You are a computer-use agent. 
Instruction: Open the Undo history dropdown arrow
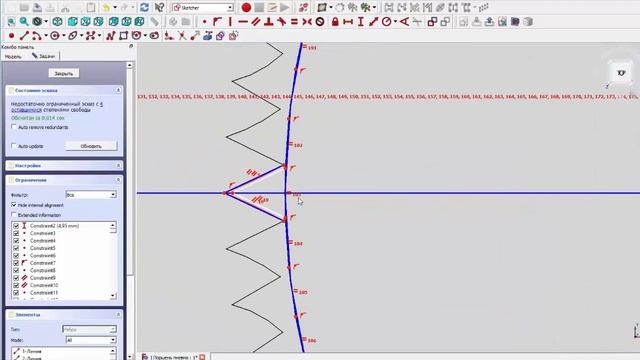tap(115, 7)
